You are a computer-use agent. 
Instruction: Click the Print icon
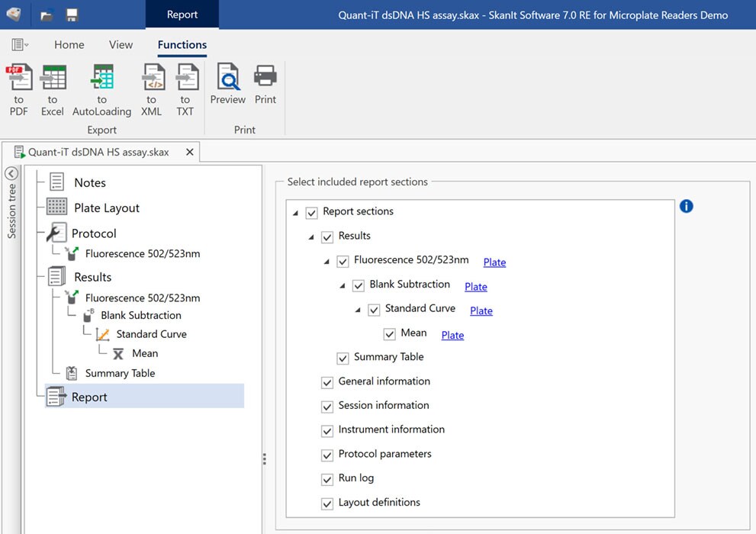pos(265,84)
